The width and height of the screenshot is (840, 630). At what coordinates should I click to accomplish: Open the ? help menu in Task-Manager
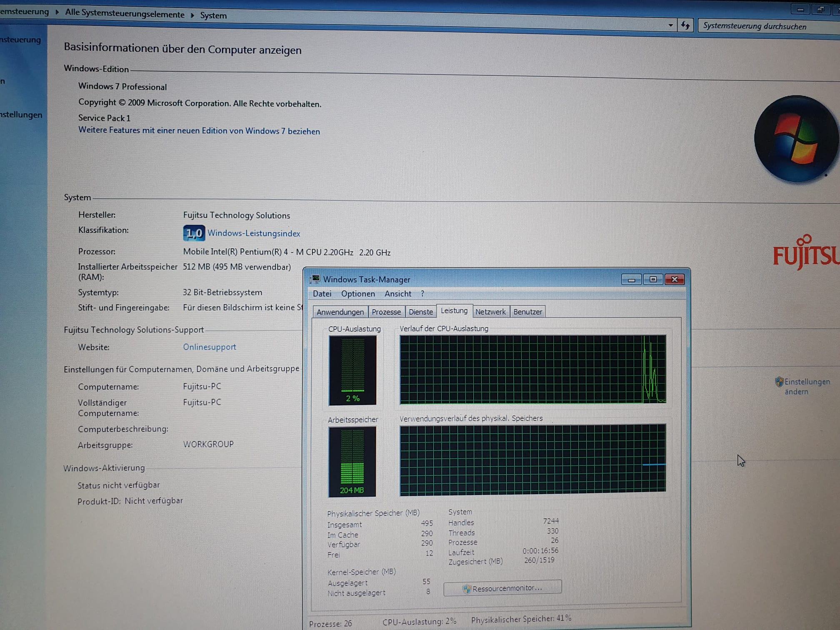pyautogui.click(x=422, y=294)
